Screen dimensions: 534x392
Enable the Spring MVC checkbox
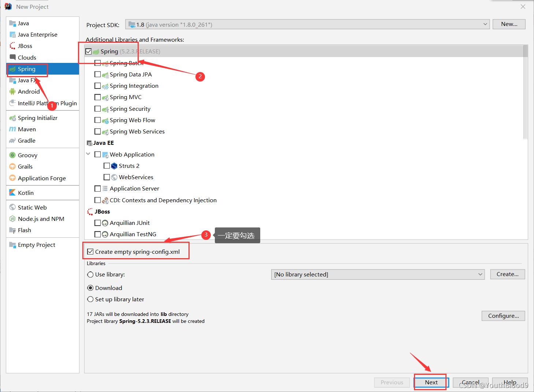(97, 97)
